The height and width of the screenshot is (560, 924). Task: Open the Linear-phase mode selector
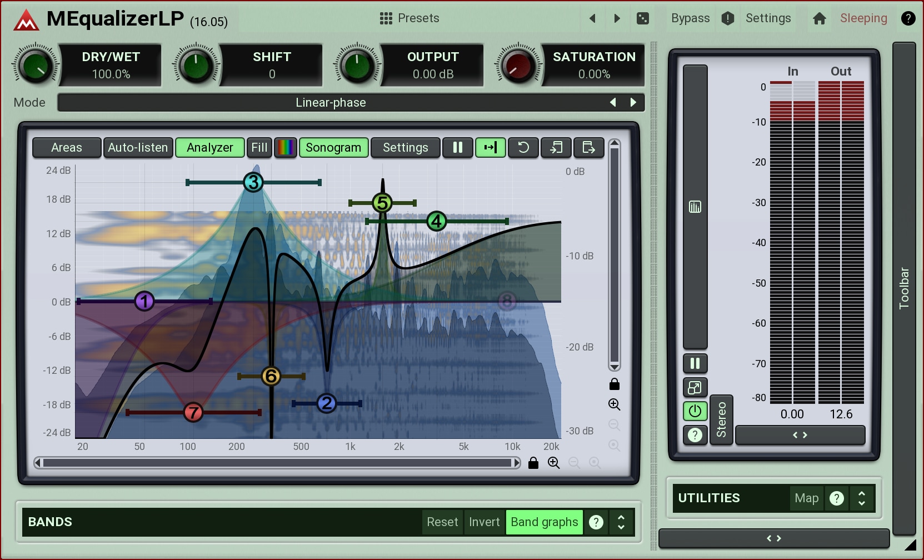point(331,102)
